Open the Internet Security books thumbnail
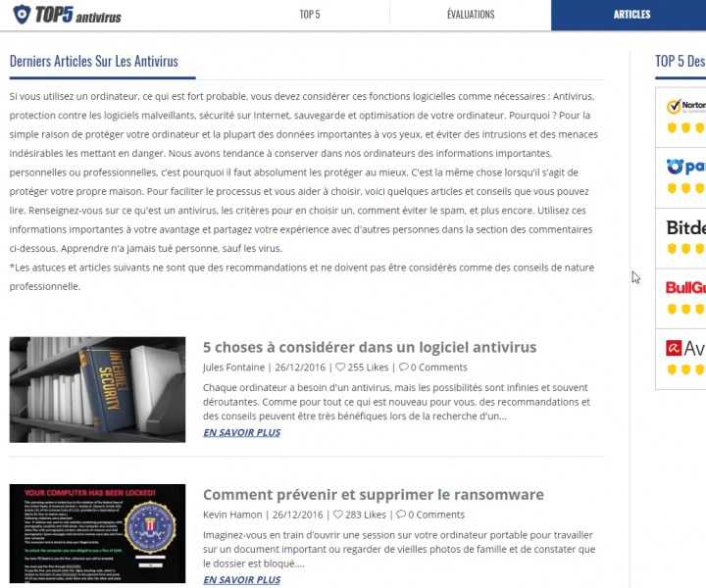Screen dimensions: 706x588 [97, 389]
